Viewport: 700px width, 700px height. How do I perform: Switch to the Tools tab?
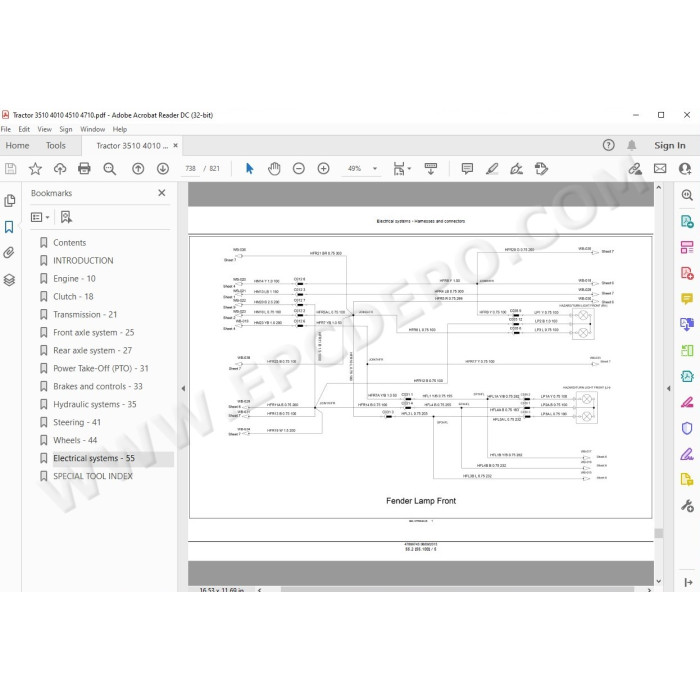55,146
